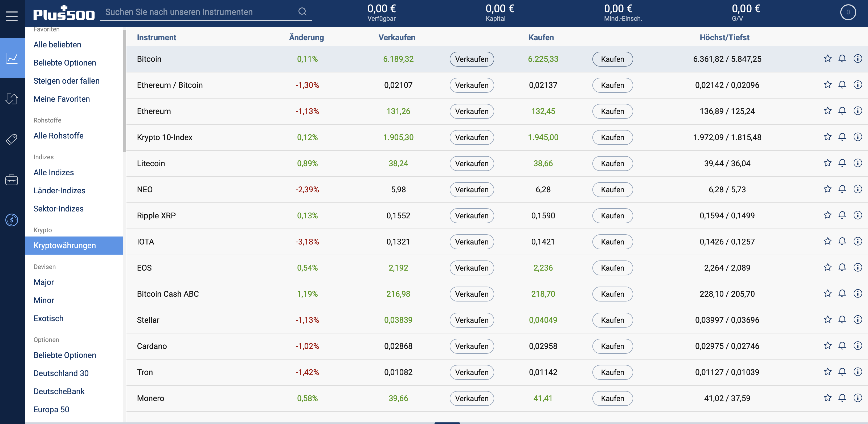
Task: Set a price alert bell for Ethereum
Action: tap(842, 111)
